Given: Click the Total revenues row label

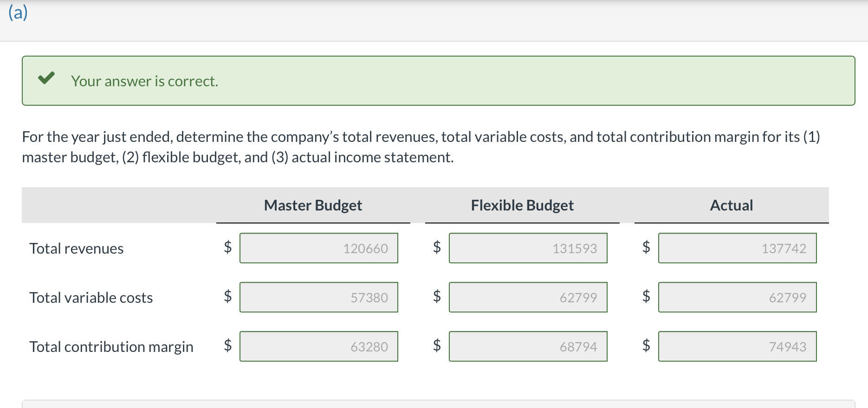Looking at the screenshot, I should click(77, 249).
